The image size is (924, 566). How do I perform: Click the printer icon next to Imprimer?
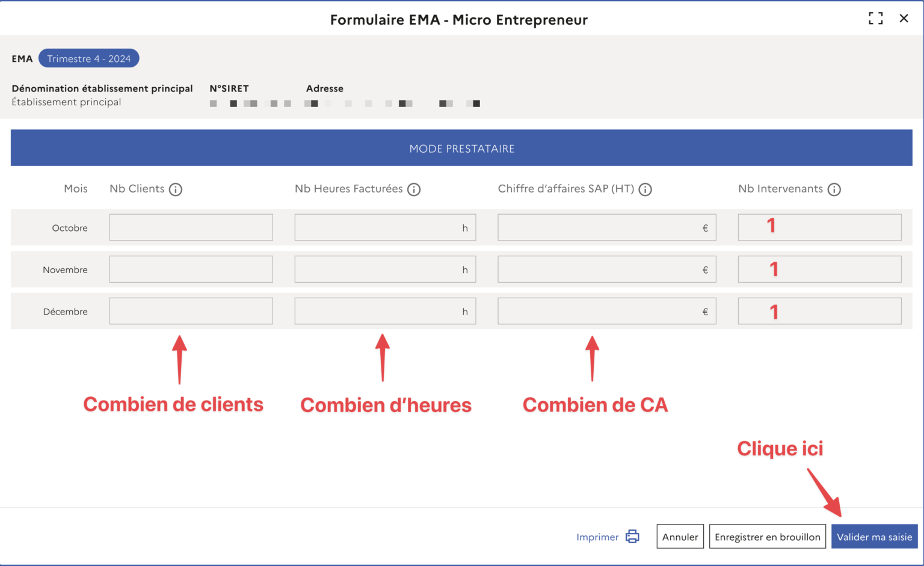[632, 536]
